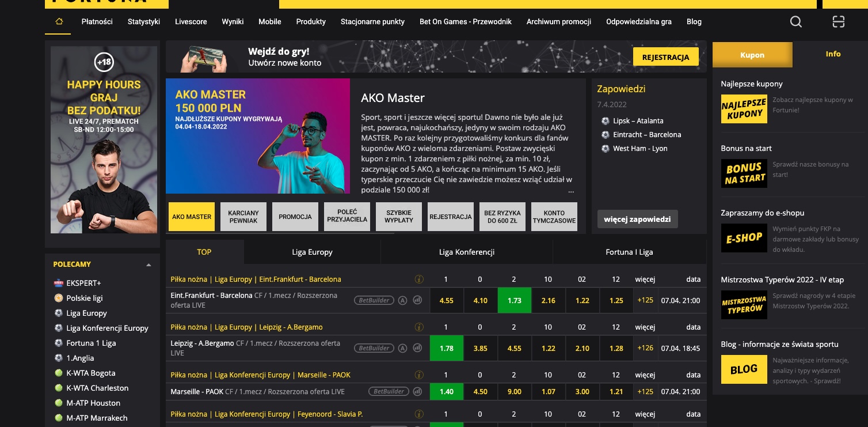
Task: Click the więcej zapowiedzi button
Action: (x=638, y=219)
